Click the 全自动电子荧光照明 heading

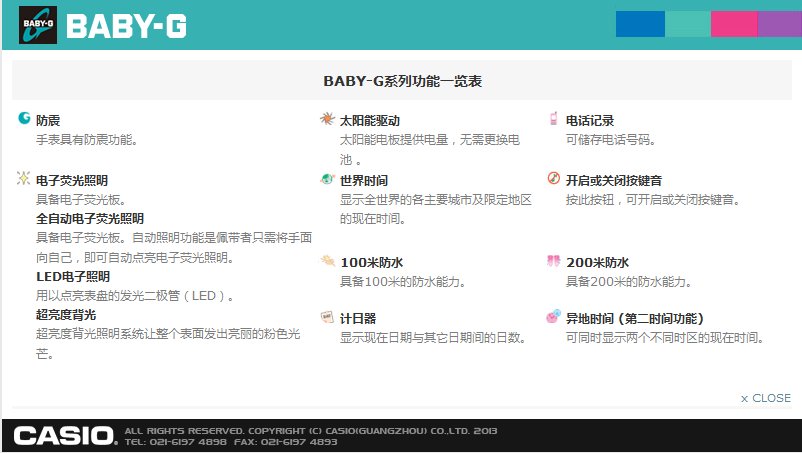pyautogui.click(x=90, y=219)
